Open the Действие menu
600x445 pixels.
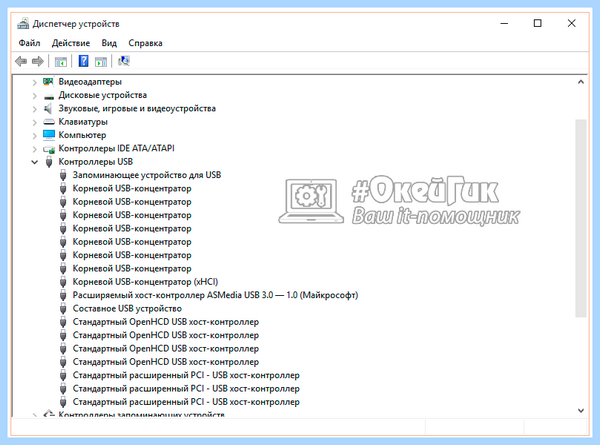pyautogui.click(x=71, y=43)
